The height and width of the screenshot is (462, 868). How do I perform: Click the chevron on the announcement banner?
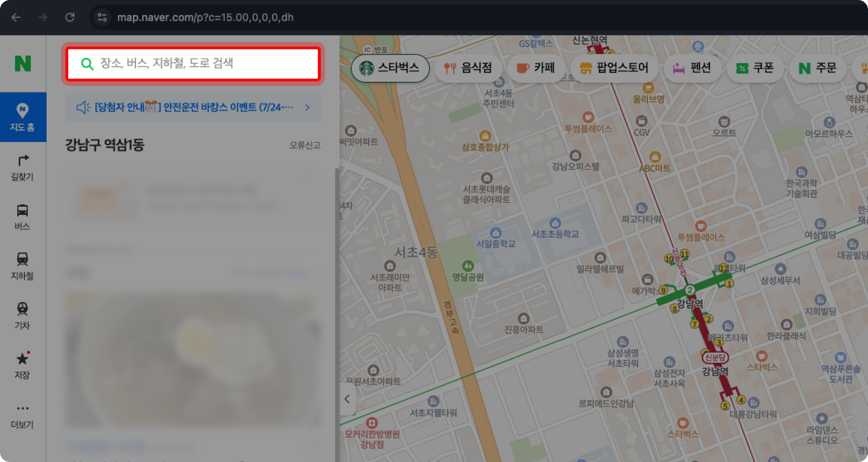point(307,107)
